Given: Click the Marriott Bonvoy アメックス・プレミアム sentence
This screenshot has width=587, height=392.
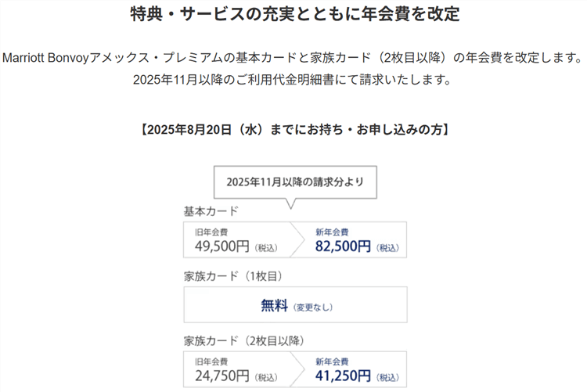Looking at the screenshot, I should click(x=293, y=58).
